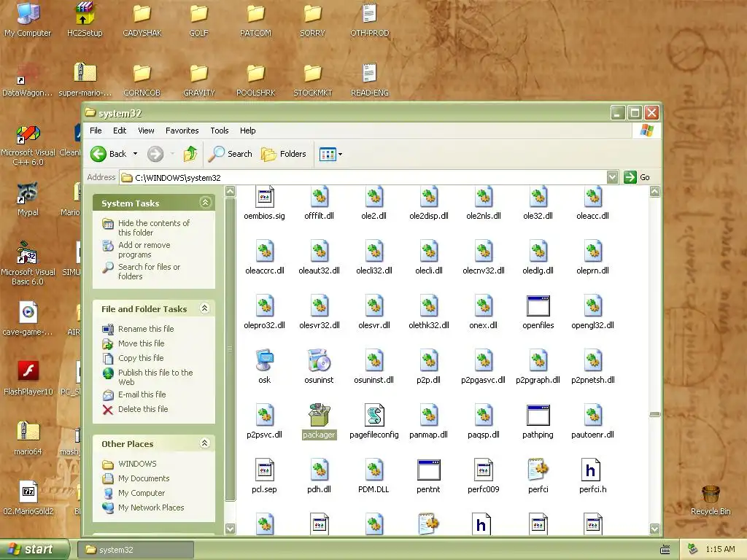Select the pcl.sep file
747x560 pixels.
click(264, 470)
